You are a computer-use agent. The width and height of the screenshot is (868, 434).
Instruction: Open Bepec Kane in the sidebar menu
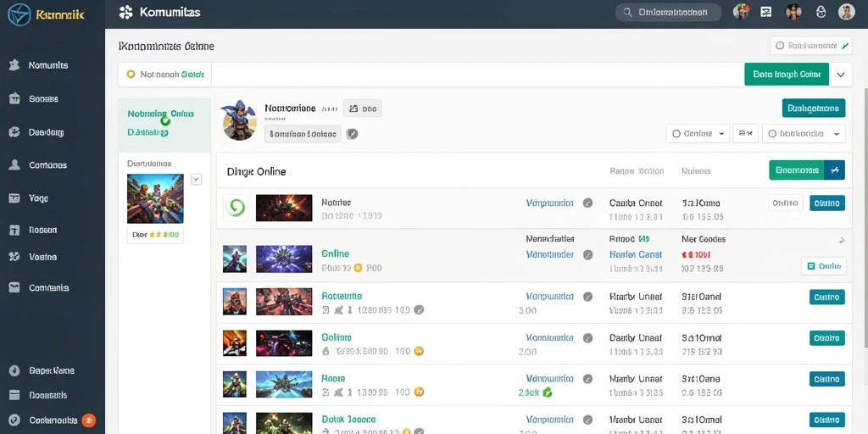(52, 371)
